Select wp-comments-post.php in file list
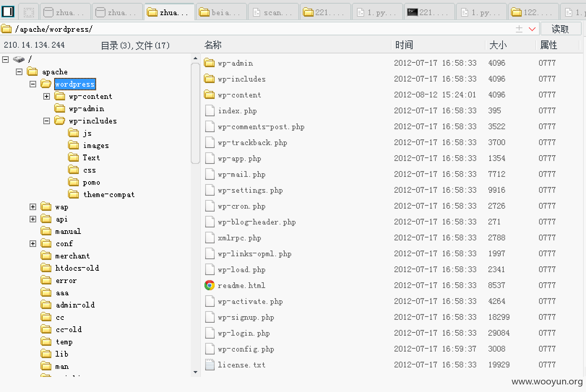The height and width of the screenshot is (392, 586). (x=261, y=126)
